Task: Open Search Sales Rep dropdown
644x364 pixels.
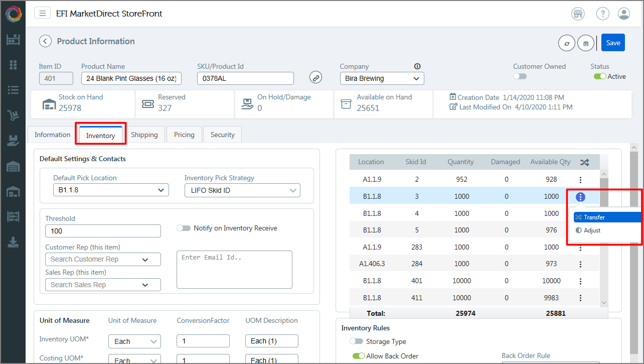Action: [x=103, y=285]
